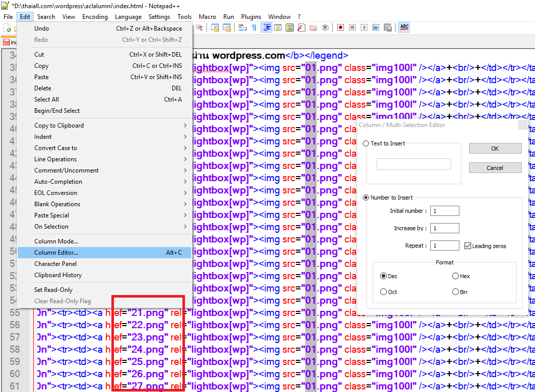Select the Oct format option
This screenshot has width=535, height=392.
coord(384,292)
